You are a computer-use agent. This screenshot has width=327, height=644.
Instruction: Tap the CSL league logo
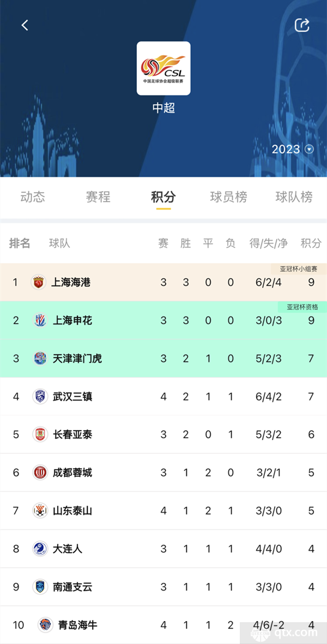coord(163,68)
